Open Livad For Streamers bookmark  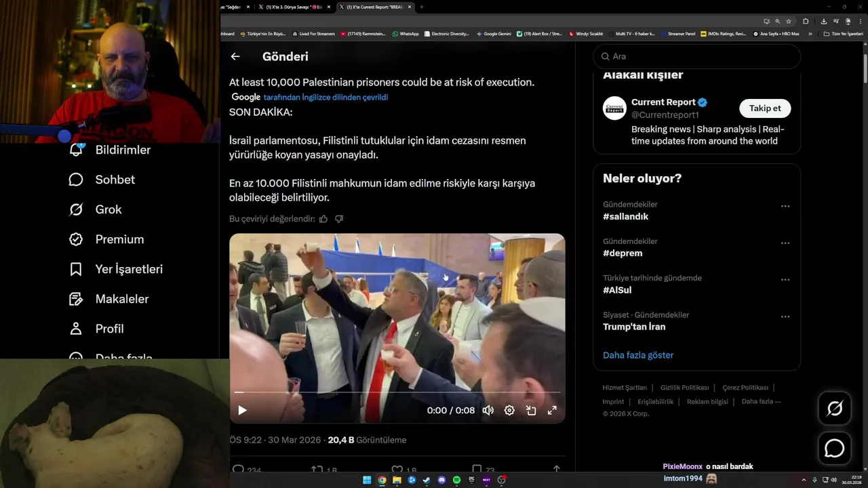click(x=313, y=33)
